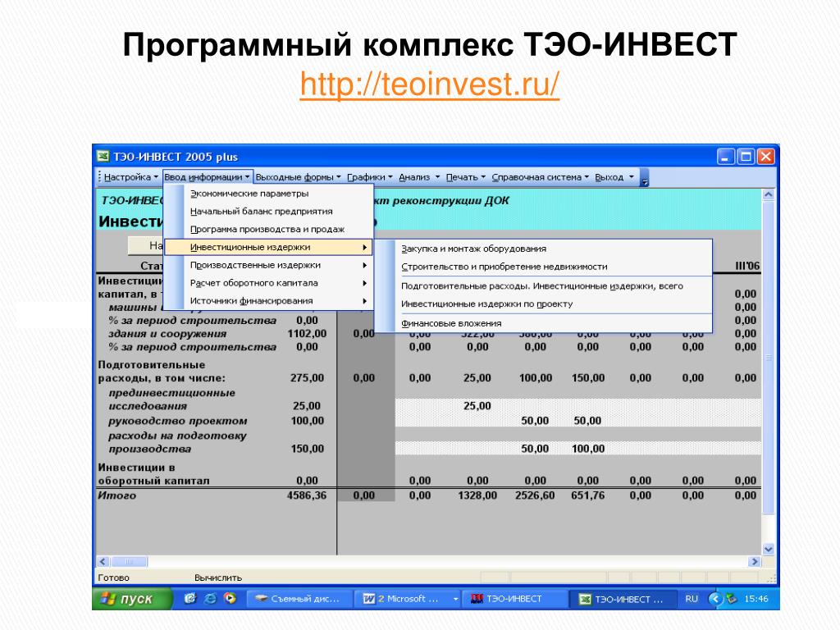Select the Итого total cell 4586,36
The image size is (840, 630).
click(306, 495)
